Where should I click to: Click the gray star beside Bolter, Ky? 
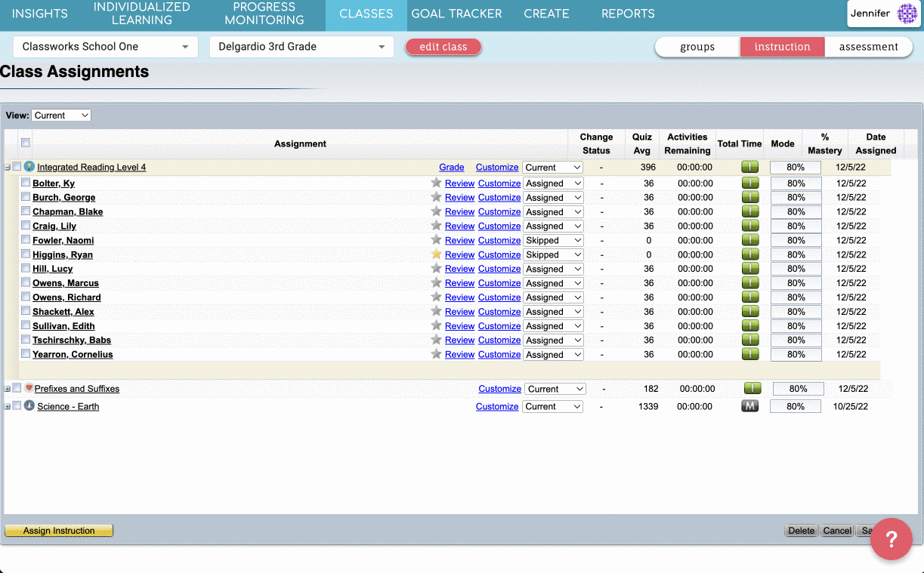436,183
